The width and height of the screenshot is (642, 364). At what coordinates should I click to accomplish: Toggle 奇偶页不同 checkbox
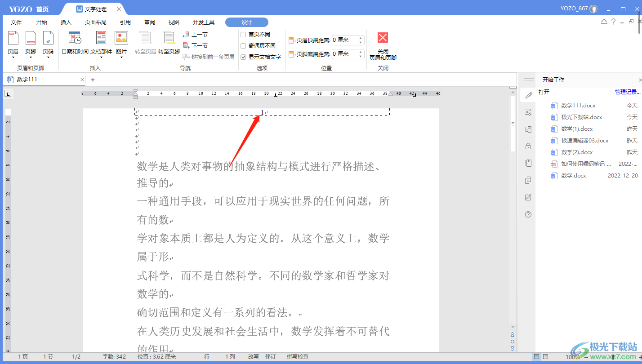coord(243,45)
